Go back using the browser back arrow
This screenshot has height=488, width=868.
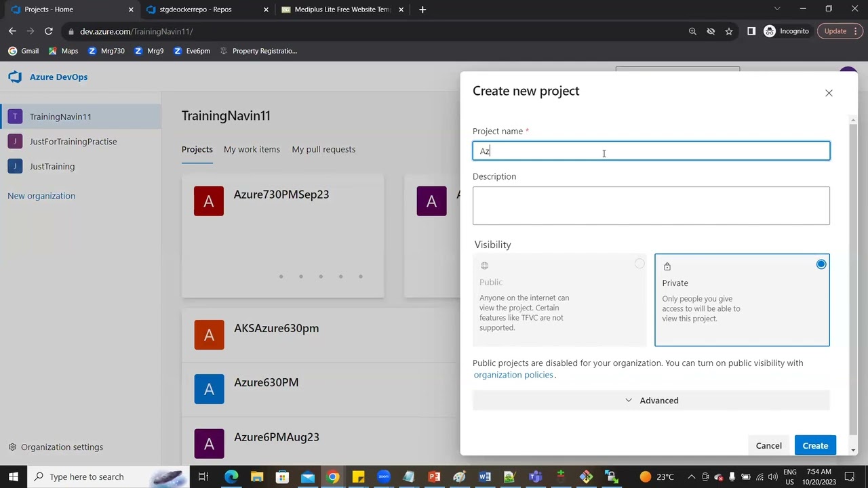12,31
